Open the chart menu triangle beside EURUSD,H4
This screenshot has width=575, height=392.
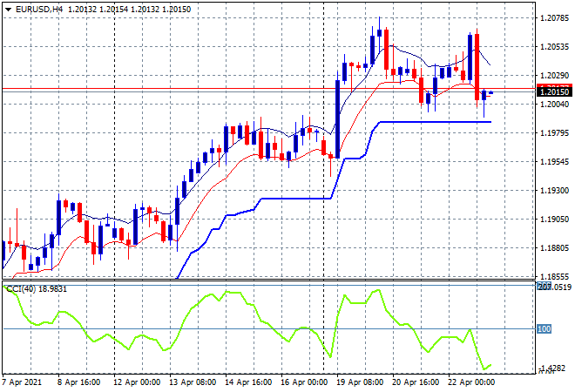(8, 10)
